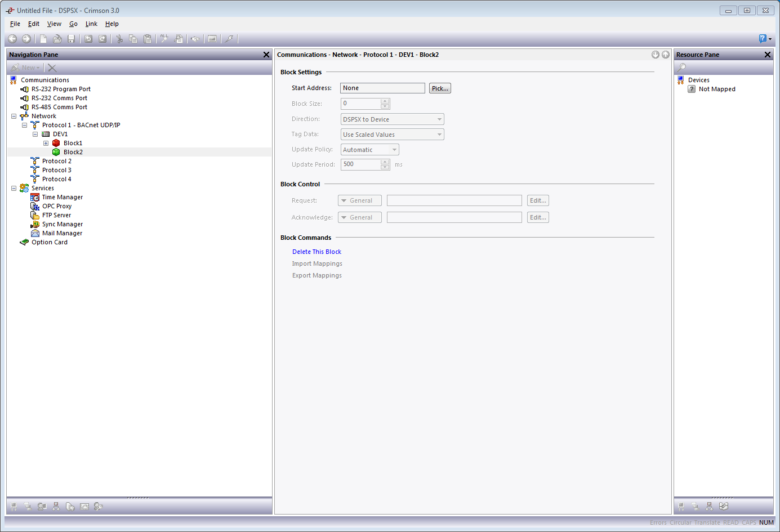Click the lightning bolt download icon
Viewport: 780px width, 532px height.
pyautogui.click(x=229, y=39)
